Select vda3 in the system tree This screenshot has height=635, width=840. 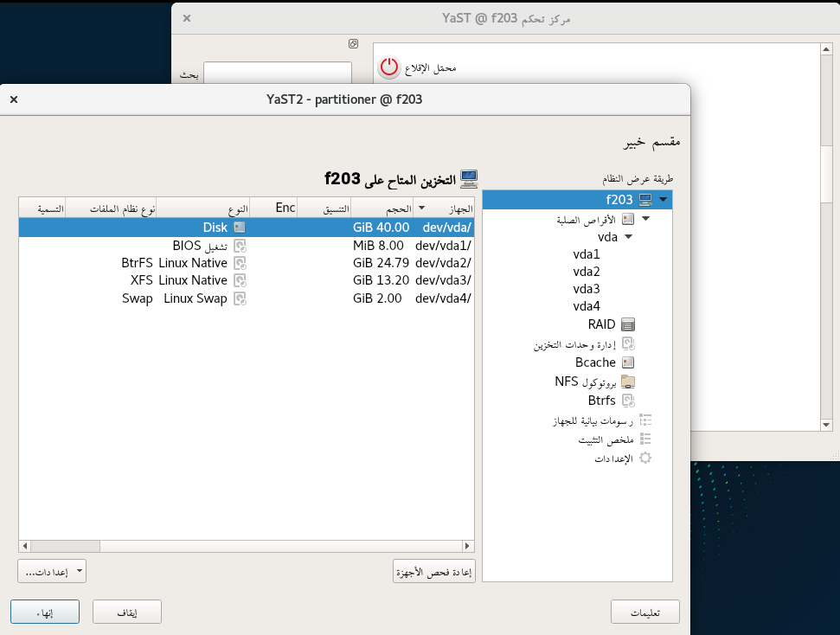click(x=586, y=289)
